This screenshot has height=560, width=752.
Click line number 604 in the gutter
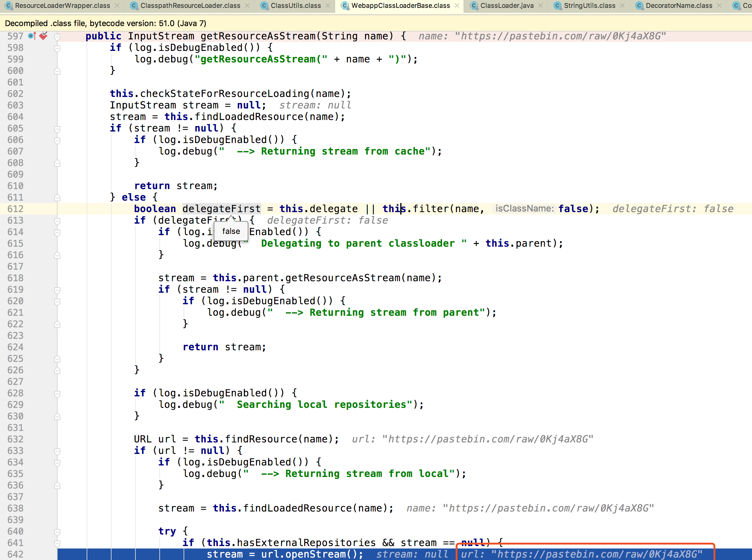click(x=15, y=117)
